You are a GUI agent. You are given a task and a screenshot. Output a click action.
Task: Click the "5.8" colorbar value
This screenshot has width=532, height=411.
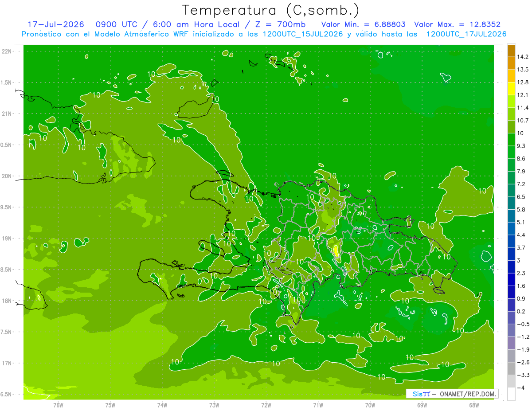(x=521, y=209)
